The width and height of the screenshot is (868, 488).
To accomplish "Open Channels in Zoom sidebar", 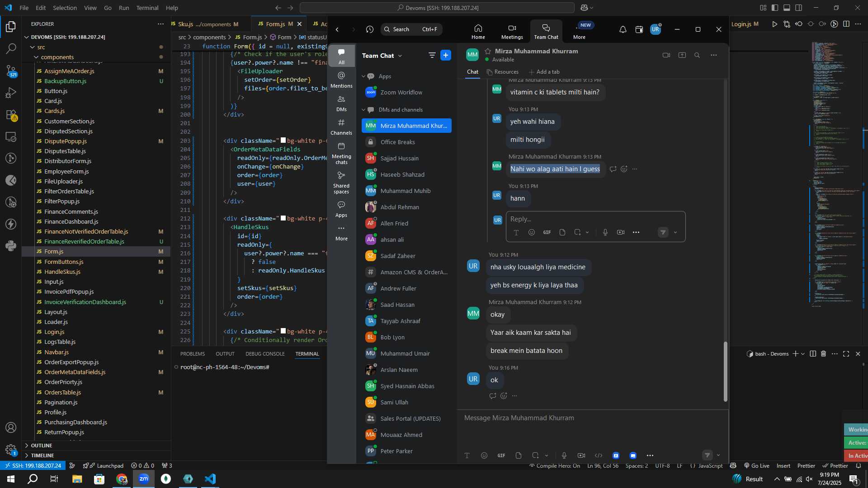I will (x=341, y=127).
